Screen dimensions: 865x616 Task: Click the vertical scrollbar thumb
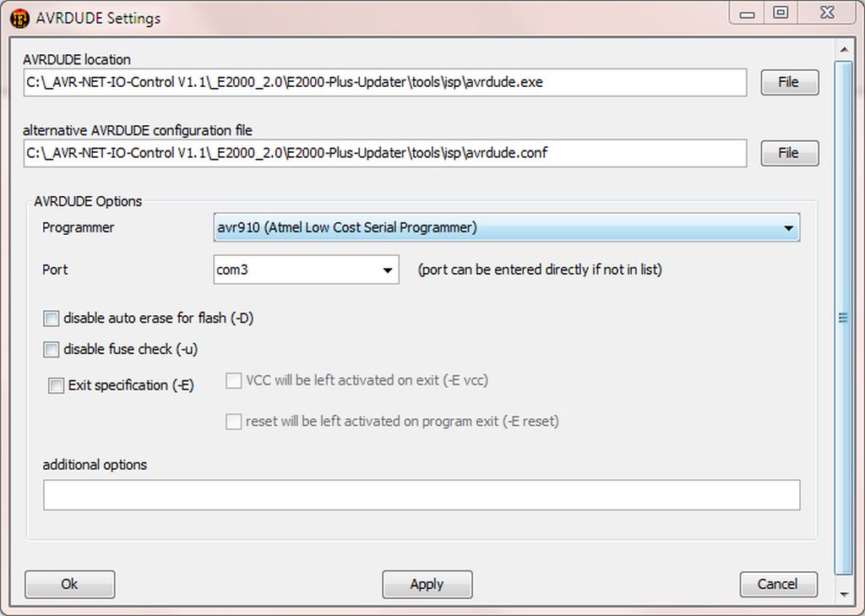[x=842, y=318]
